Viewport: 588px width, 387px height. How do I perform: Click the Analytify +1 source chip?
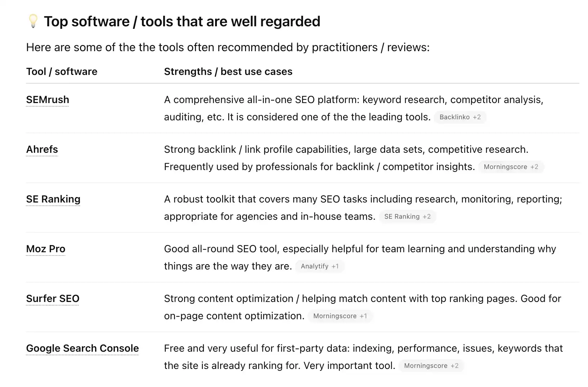[320, 266]
